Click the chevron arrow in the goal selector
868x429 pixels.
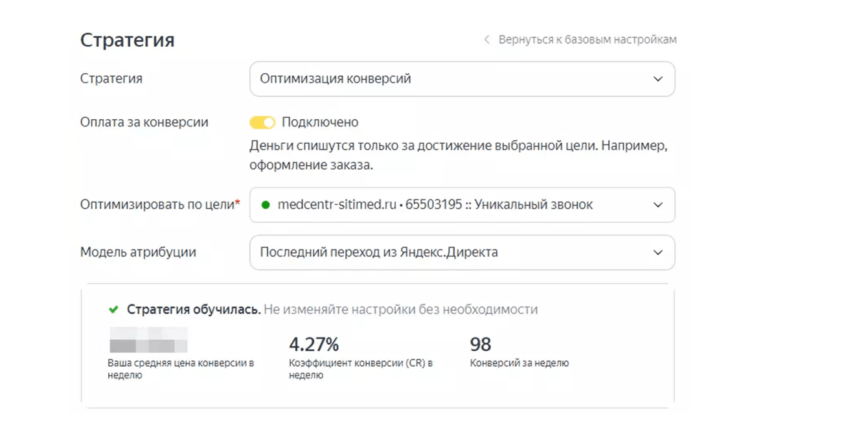tap(657, 205)
